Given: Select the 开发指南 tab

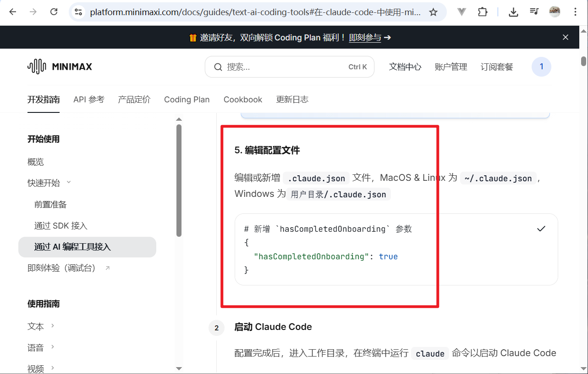Looking at the screenshot, I should (x=44, y=100).
